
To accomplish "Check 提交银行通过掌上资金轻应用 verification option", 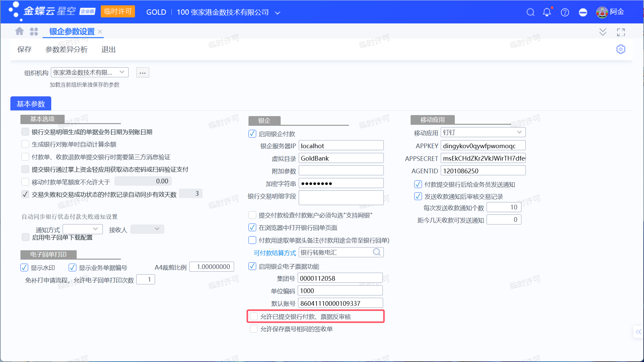I will [25, 169].
